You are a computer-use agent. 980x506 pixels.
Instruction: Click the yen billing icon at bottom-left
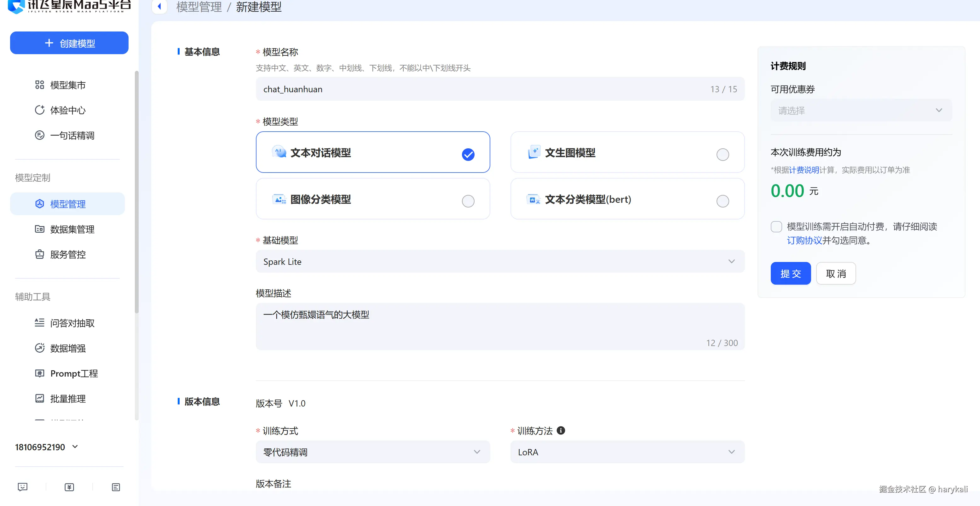69,487
